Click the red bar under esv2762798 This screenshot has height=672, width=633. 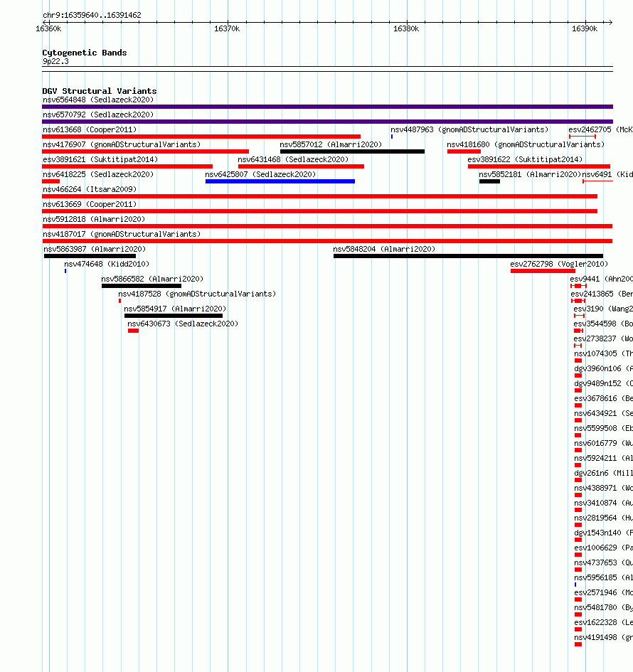click(x=543, y=271)
